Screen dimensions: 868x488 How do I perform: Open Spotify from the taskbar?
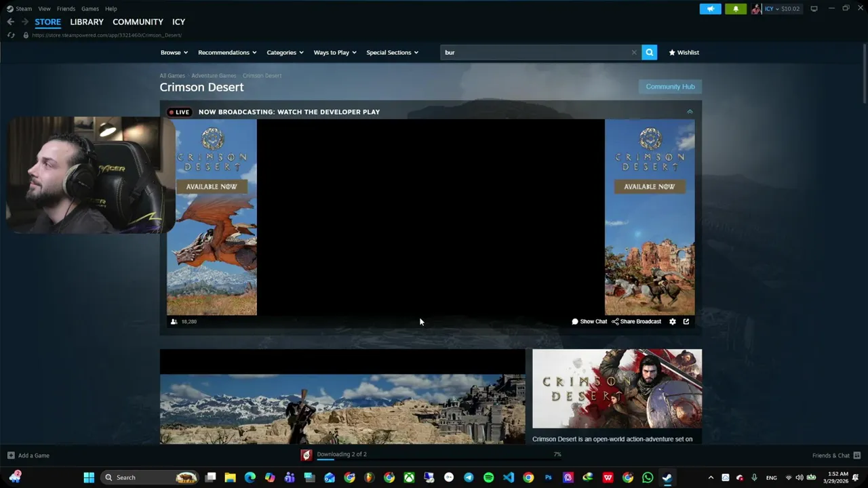[488, 477]
